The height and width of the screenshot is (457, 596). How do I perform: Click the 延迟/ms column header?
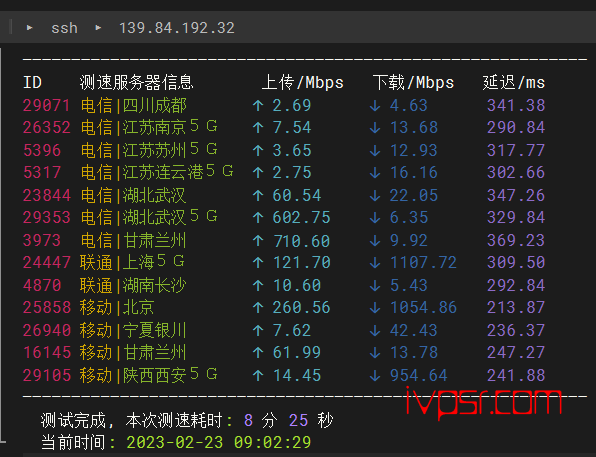click(x=514, y=83)
